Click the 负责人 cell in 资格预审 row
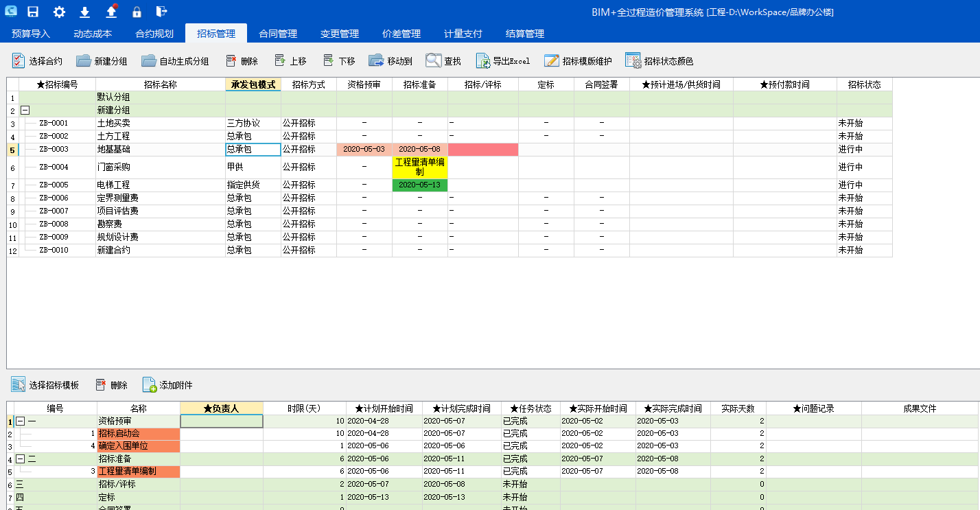Screen dimensions: 980x510 (222, 421)
